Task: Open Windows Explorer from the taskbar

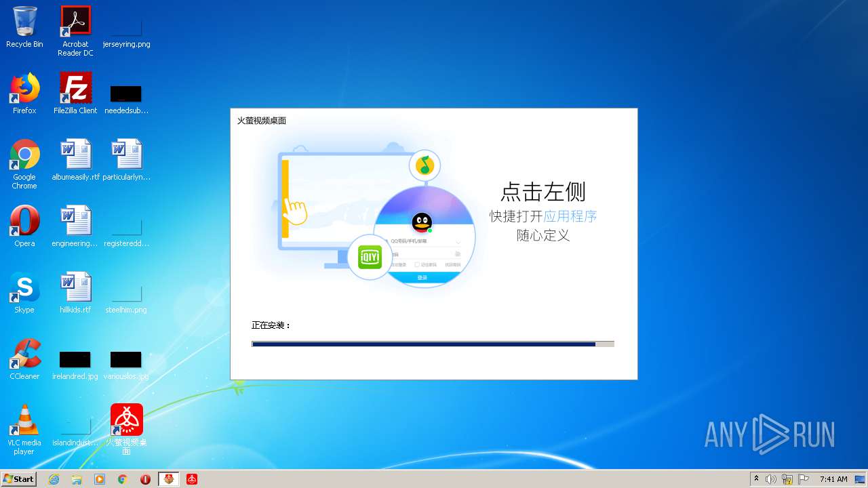Action: (77, 479)
